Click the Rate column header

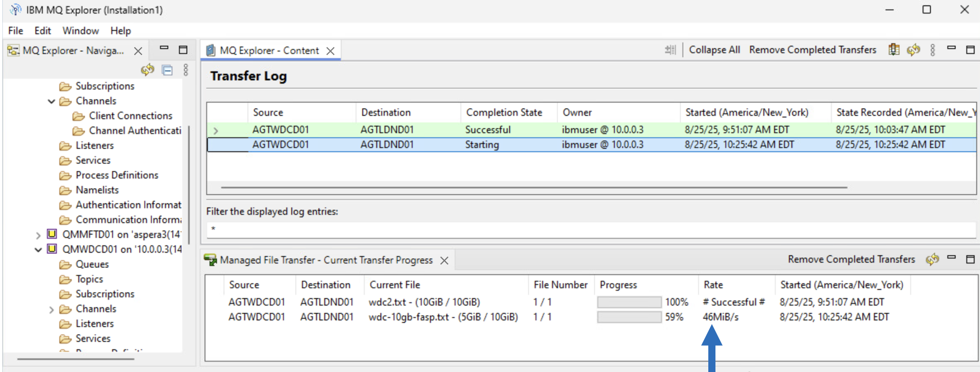(736, 285)
